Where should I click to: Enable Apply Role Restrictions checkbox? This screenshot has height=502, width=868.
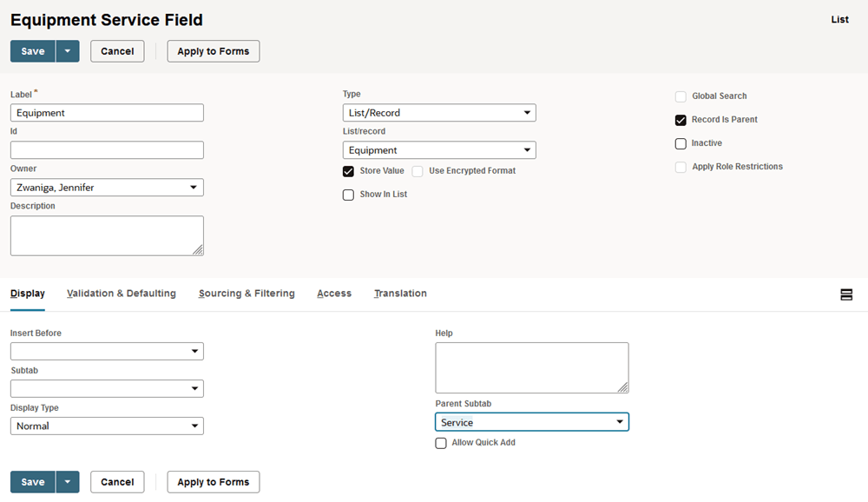click(x=681, y=167)
